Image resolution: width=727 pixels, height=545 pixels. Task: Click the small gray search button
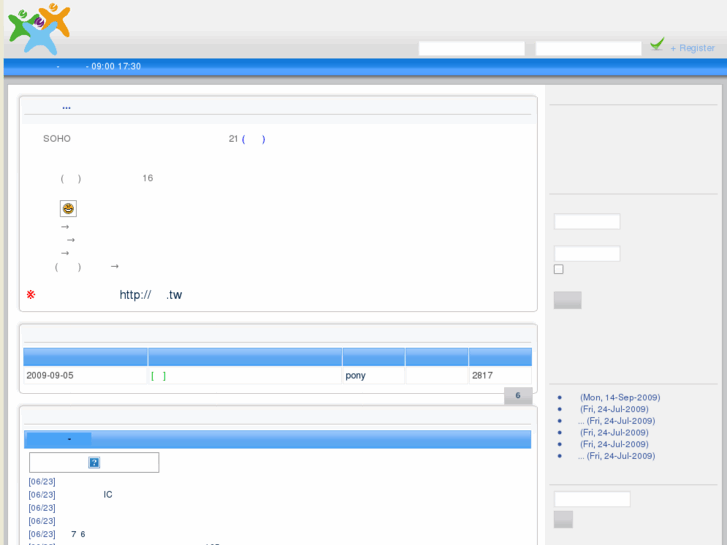(563, 519)
